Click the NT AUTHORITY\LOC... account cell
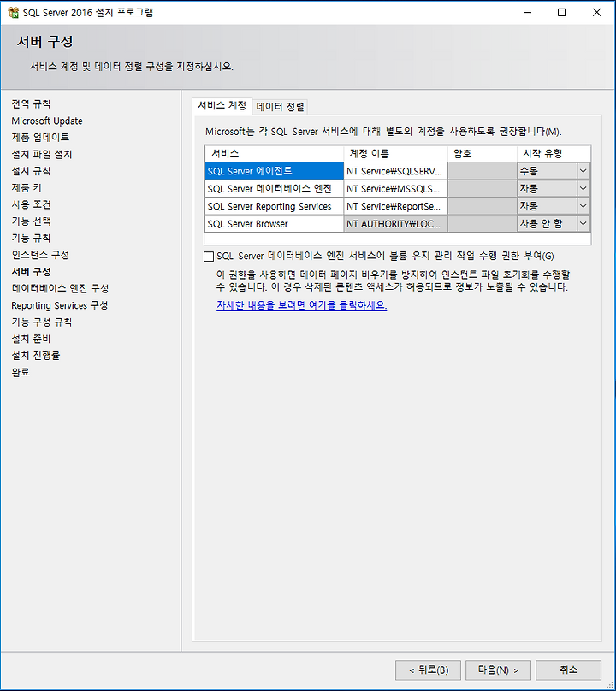The height and width of the screenshot is (691, 616). [x=395, y=224]
